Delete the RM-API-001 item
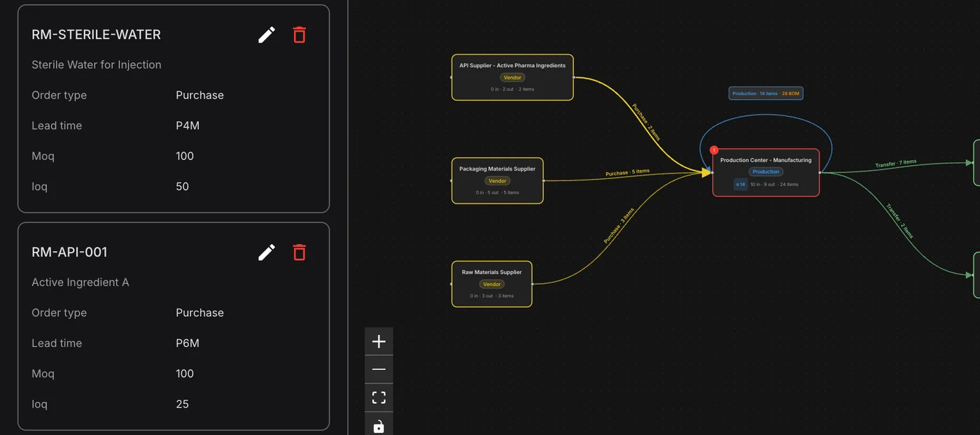 300,252
